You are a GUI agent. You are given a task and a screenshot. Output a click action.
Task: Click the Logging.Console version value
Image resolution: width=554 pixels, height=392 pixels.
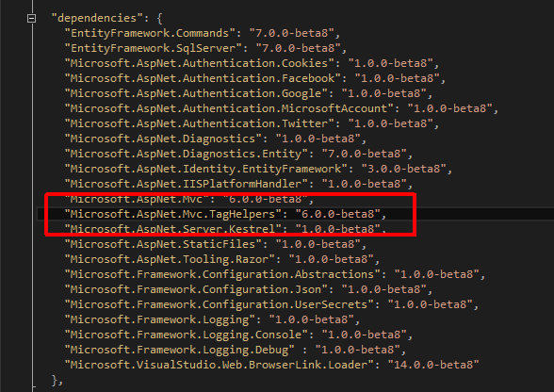pos(365,335)
